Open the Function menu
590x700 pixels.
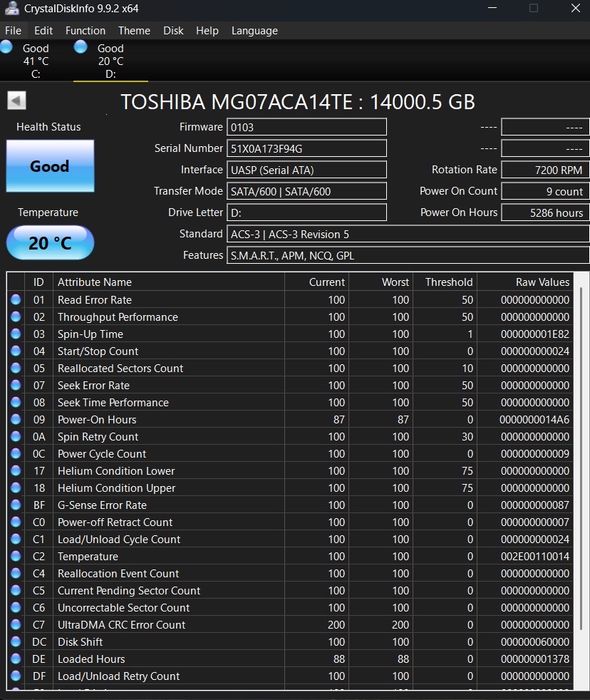coord(85,31)
